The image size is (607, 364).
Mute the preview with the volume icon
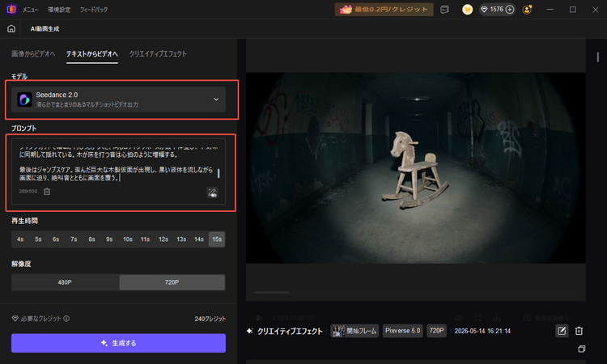click(459, 318)
